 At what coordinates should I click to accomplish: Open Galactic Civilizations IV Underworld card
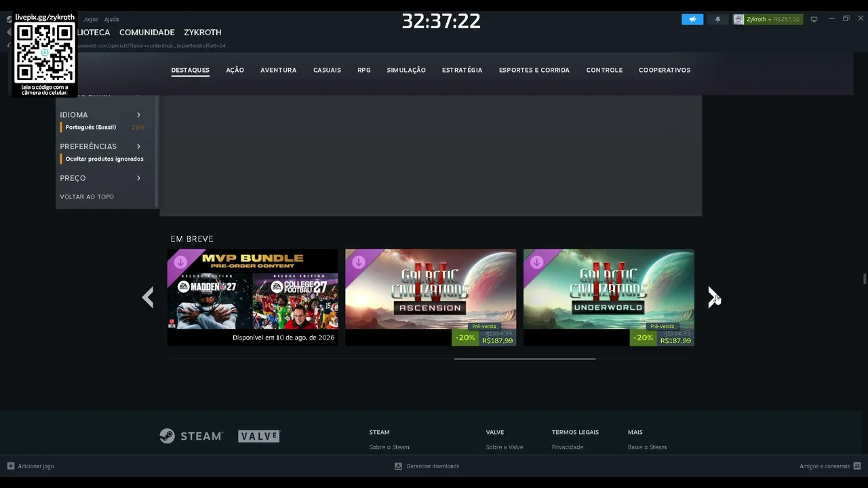pos(608,297)
